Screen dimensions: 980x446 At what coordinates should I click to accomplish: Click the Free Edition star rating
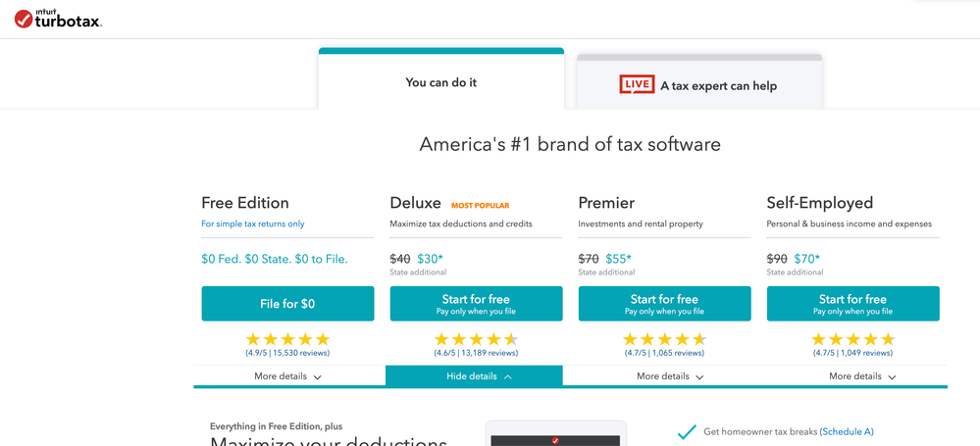click(287, 339)
